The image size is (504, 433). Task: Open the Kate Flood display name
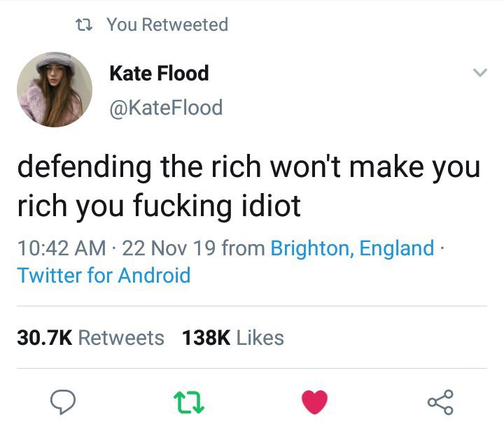coord(159,73)
